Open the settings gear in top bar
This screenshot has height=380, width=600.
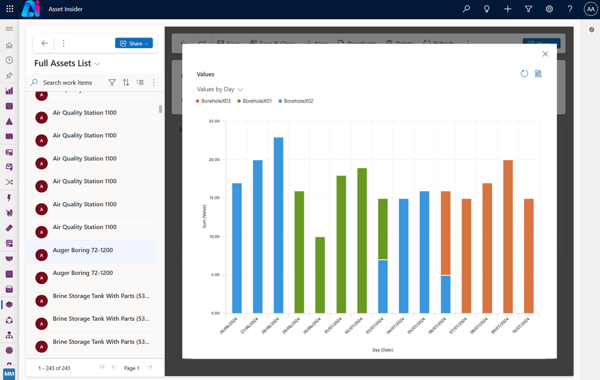coord(549,8)
